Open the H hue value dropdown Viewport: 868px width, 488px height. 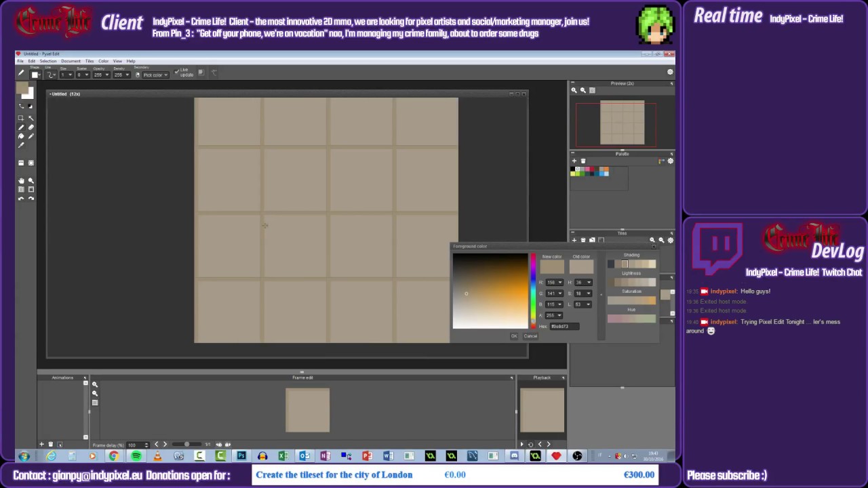pos(583,283)
